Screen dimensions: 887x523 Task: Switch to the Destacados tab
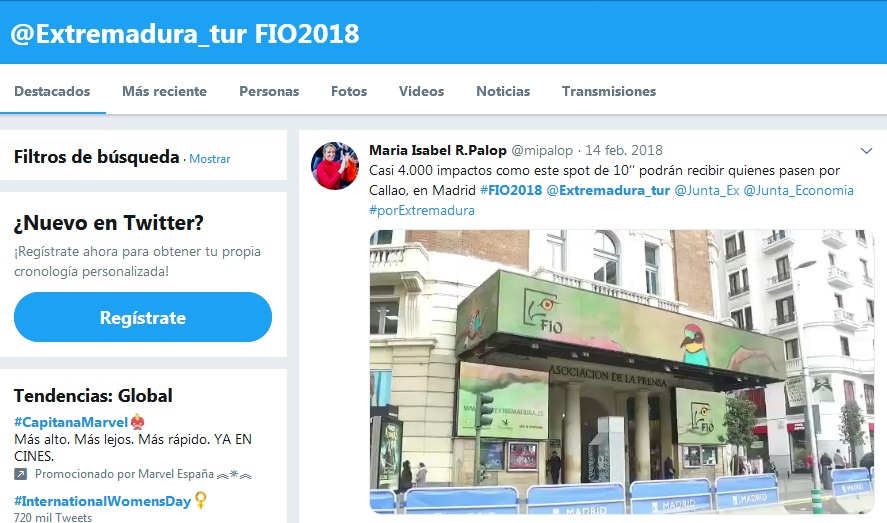pyautogui.click(x=52, y=91)
